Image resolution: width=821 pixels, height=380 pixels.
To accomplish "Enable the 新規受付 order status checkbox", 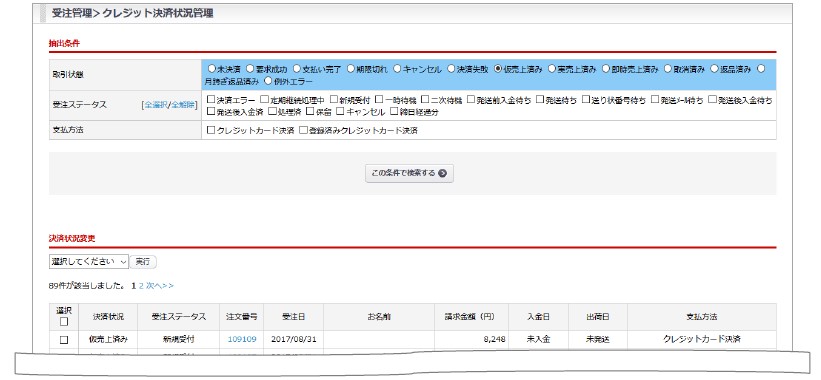I will pyautogui.click(x=334, y=99).
